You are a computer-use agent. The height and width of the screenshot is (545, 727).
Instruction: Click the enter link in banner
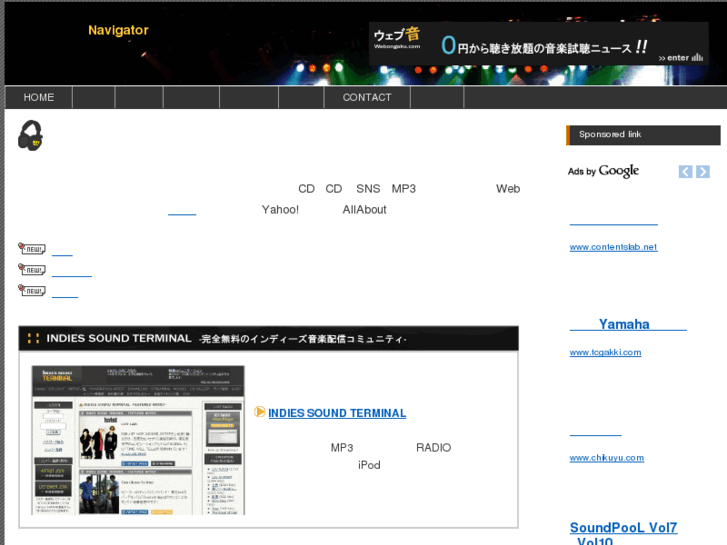[681, 58]
